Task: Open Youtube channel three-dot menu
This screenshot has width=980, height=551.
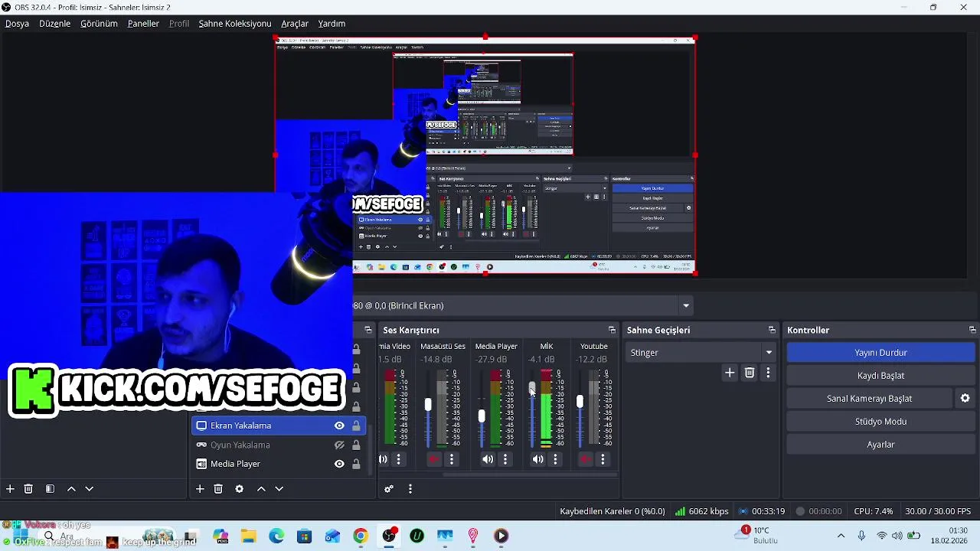Action: coord(603,459)
